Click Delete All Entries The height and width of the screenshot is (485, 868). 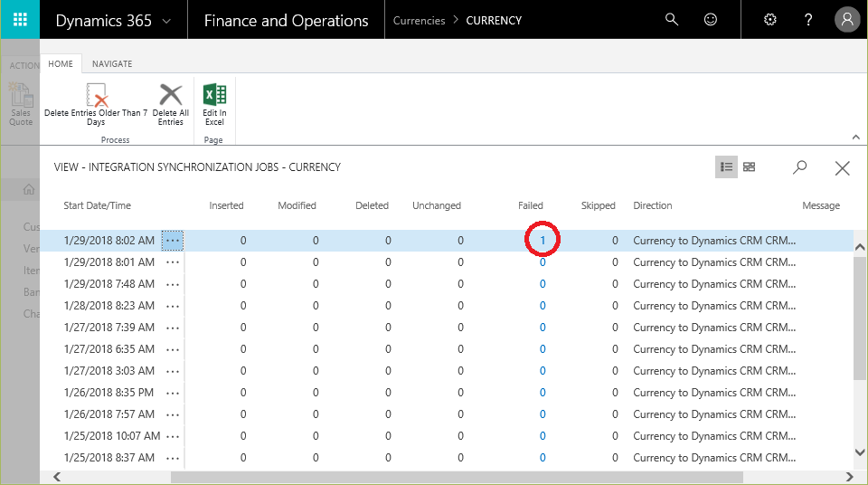(171, 104)
